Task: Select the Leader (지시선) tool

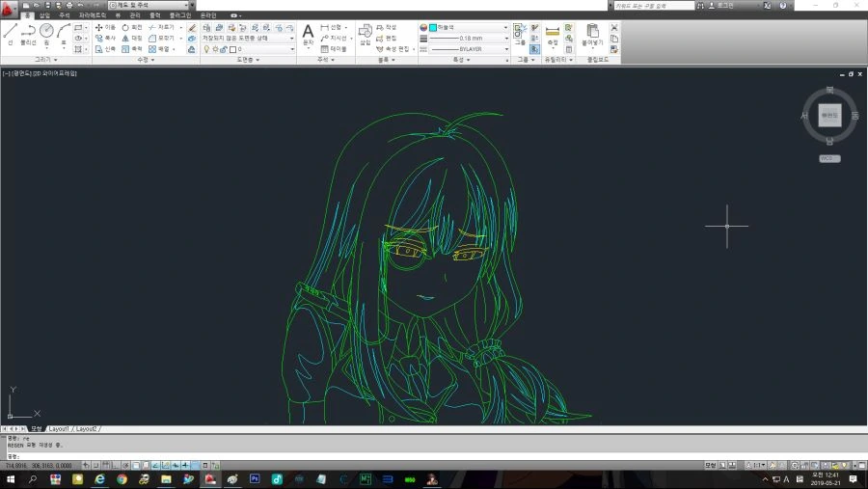Action: click(x=334, y=39)
